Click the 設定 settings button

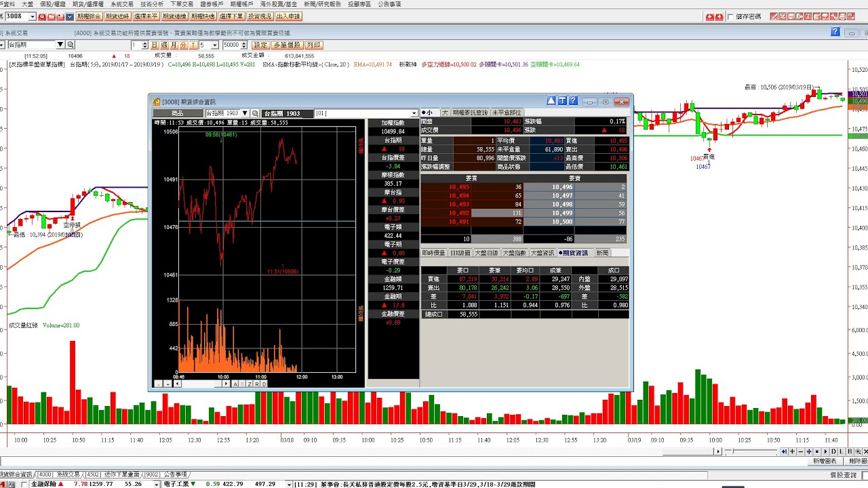point(260,45)
